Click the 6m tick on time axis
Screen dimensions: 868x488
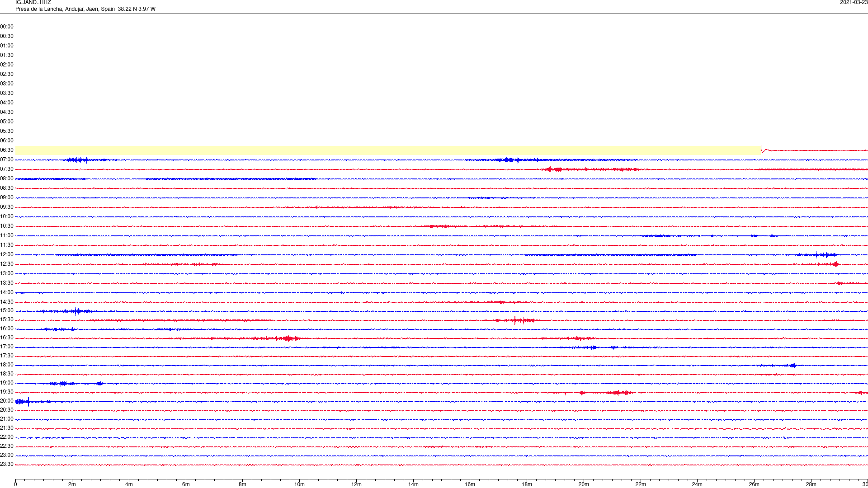click(x=186, y=484)
